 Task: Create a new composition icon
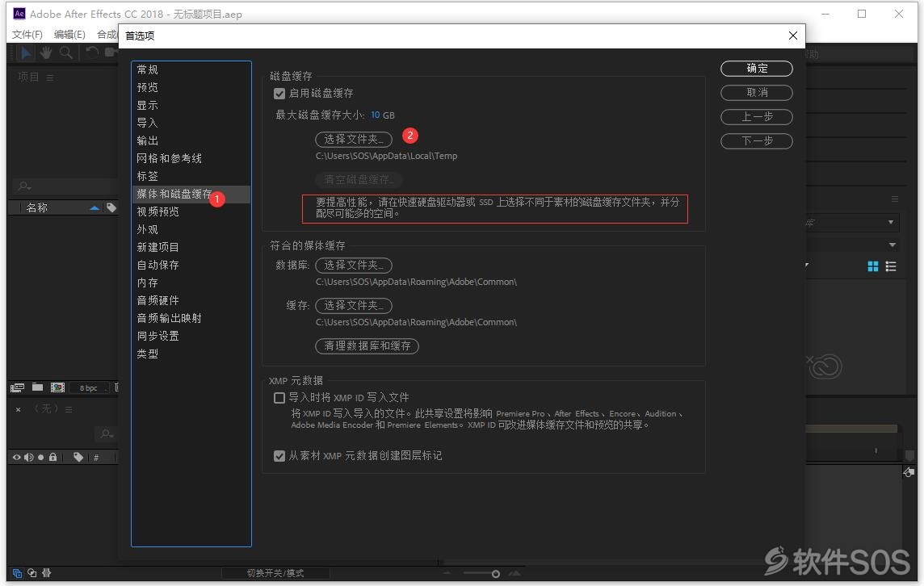click(x=58, y=387)
